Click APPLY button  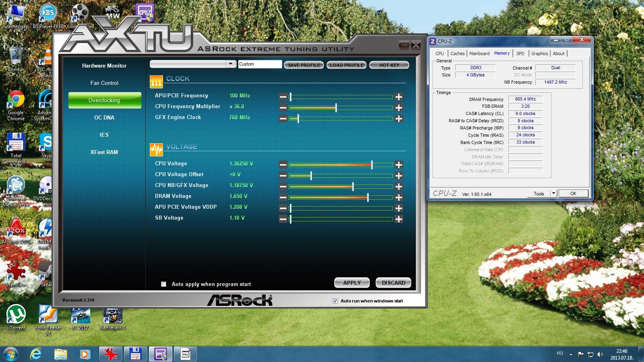pyautogui.click(x=352, y=283)
